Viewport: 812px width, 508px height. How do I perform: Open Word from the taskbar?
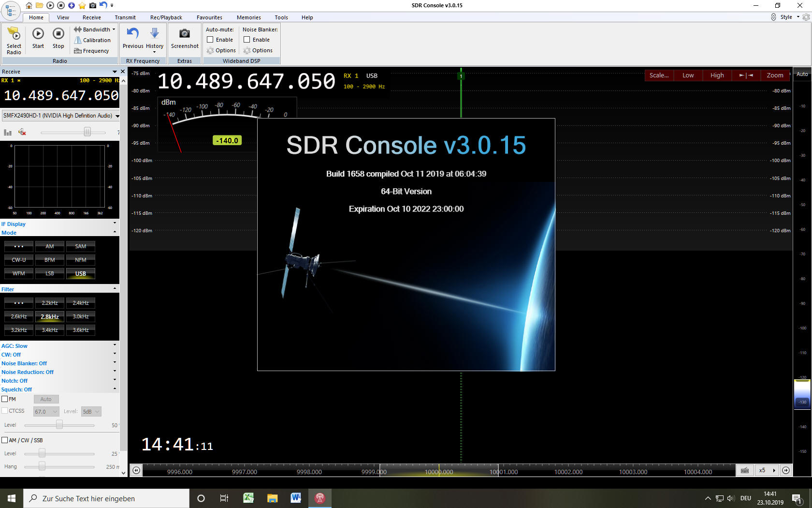296,498
